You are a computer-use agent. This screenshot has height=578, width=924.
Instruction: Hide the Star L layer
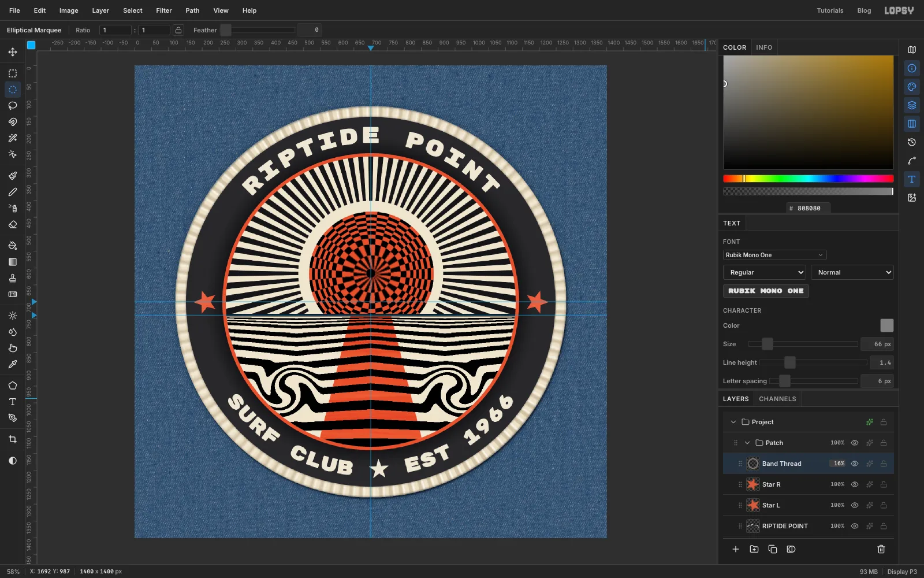[x=855, y=505]
